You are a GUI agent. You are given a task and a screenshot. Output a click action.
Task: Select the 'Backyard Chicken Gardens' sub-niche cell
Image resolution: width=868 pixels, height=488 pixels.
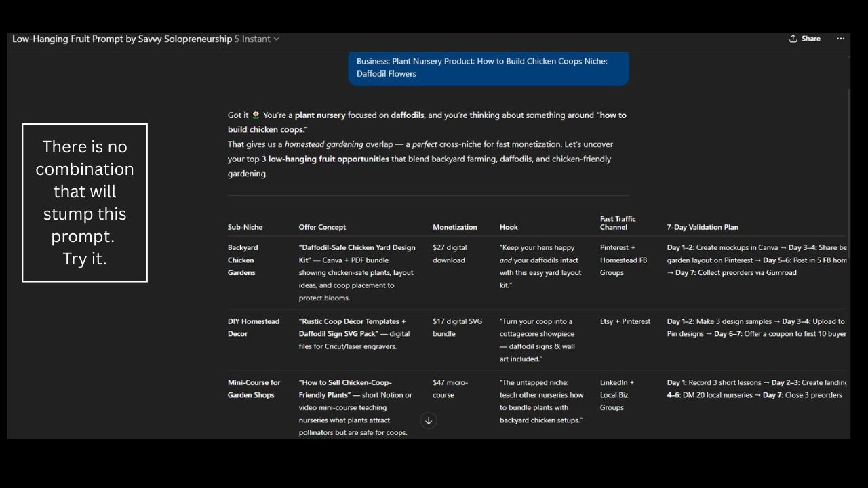243,260
